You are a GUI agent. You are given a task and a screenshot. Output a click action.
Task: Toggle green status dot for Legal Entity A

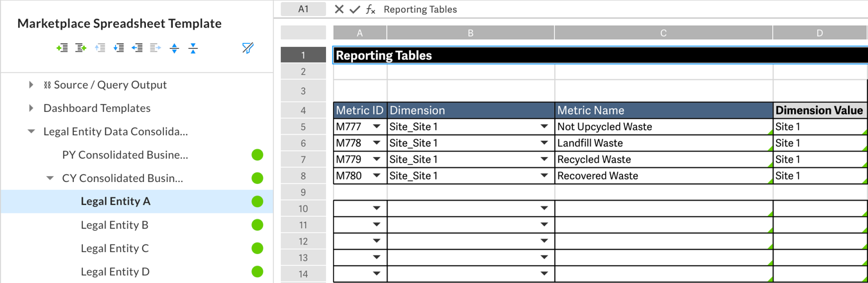point(257,202)
